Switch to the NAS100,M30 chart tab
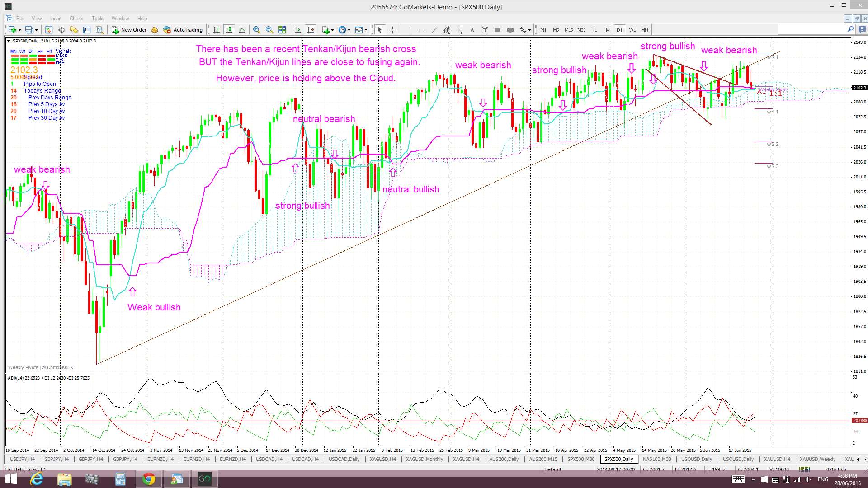This screenshot has height=488, width=868. point(656,459)
